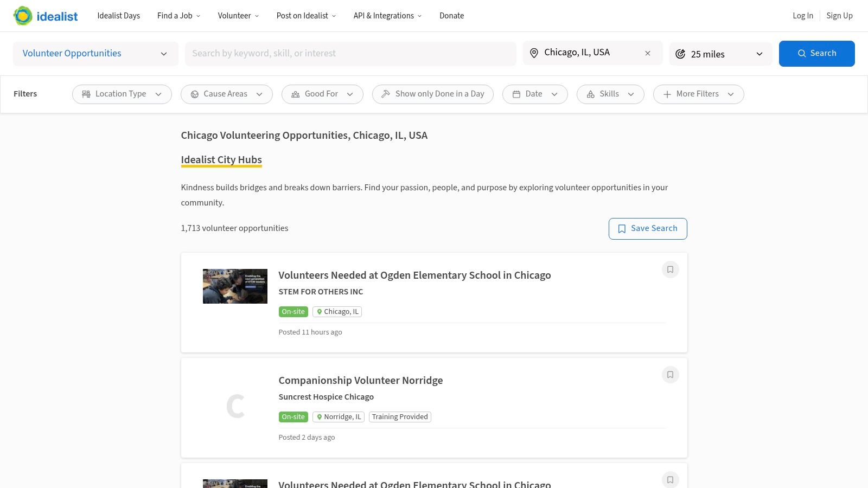This screenshot has height=488, width=868.
Task: Click the Save Search button
Action: [648, 229]
